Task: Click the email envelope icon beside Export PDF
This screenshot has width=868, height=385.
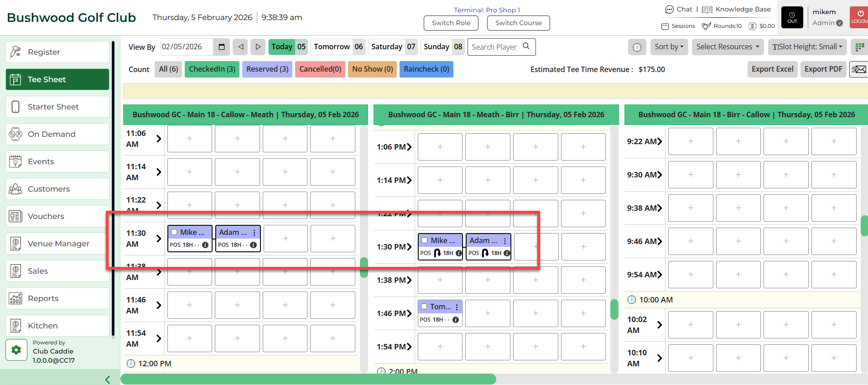Action: (x=858, y=69)
